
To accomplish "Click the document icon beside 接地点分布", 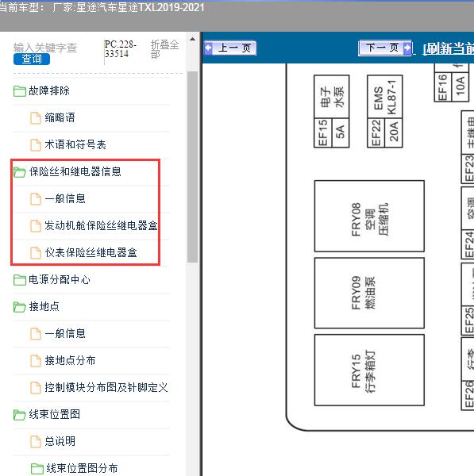I will (x=36, y=361).
